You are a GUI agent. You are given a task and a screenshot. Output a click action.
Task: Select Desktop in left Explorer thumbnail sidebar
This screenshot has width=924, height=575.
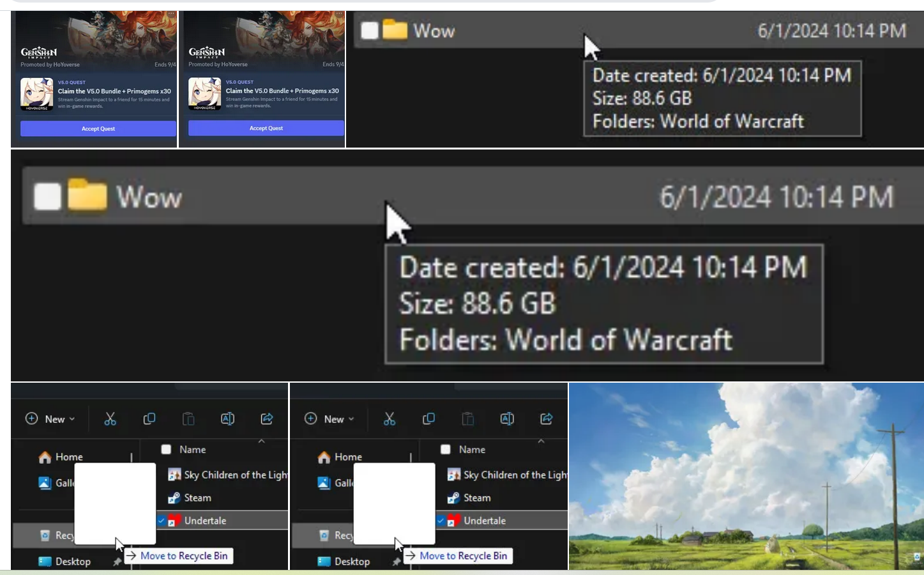[x=73, y=562]
